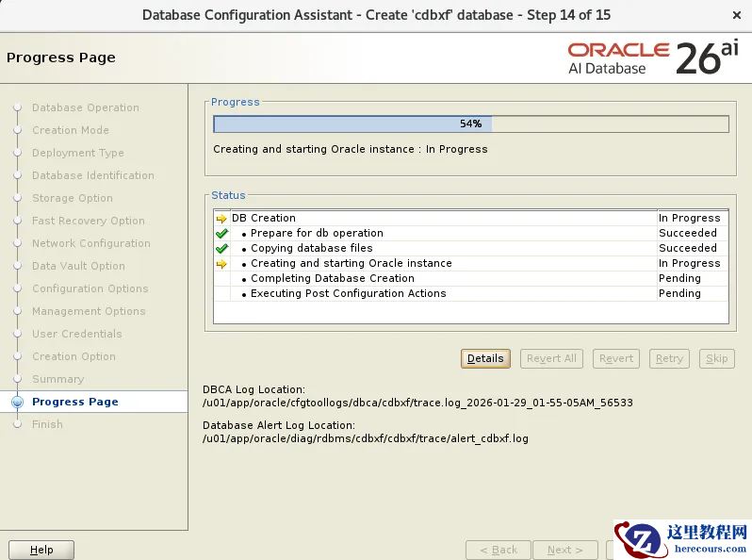The width and height of the screenshot is (752, 560).
Task: Click the 54% progress bar
Action: click(x=471, y=124)
